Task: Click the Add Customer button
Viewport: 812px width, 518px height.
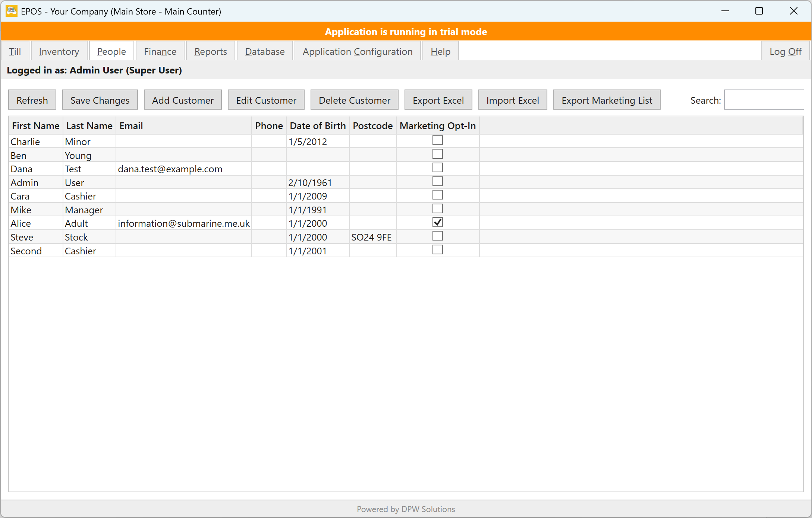Action: point(183,100)
